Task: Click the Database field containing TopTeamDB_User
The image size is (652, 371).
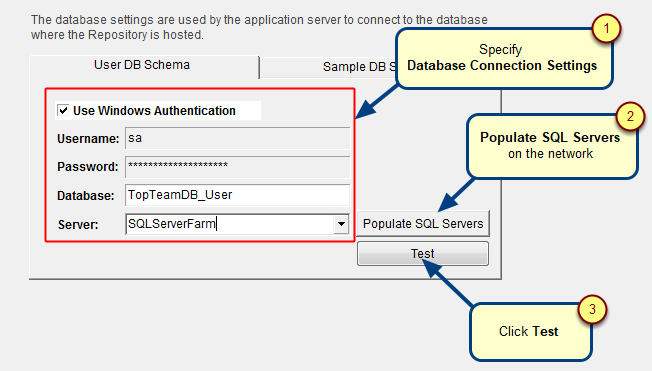Action: click(x=237, y=195)
